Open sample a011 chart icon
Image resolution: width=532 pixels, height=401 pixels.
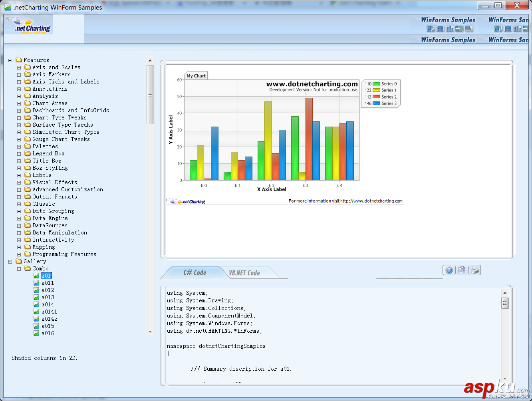click(x=36, y=283)
